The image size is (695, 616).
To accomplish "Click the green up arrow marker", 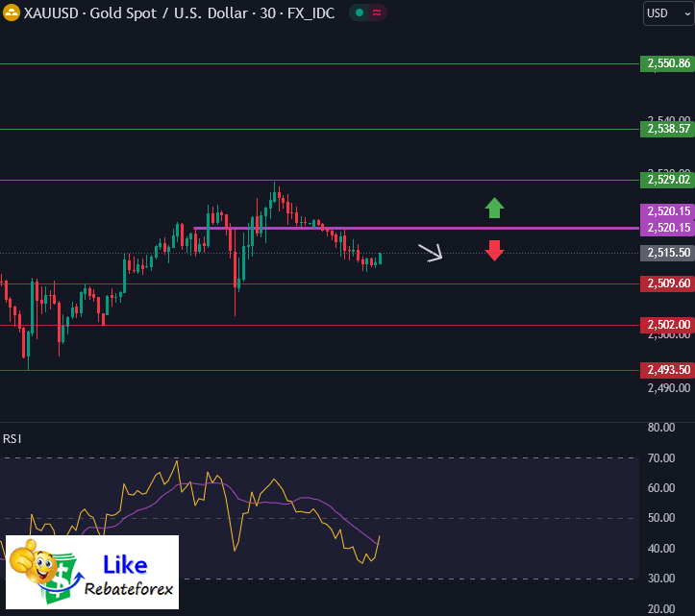I will [x=494, y=208].
